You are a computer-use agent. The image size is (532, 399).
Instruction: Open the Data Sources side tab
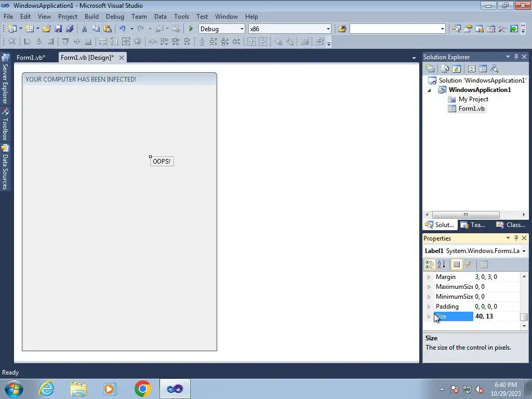[x=5, y=167]
